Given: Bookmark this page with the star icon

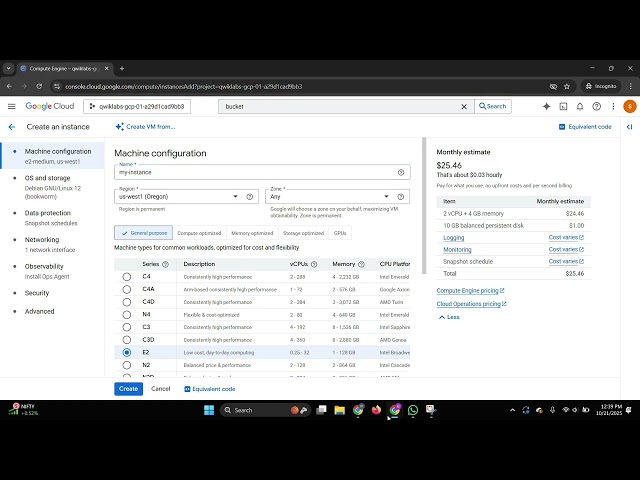Looking at the screenshot, I should click(567, 87).
